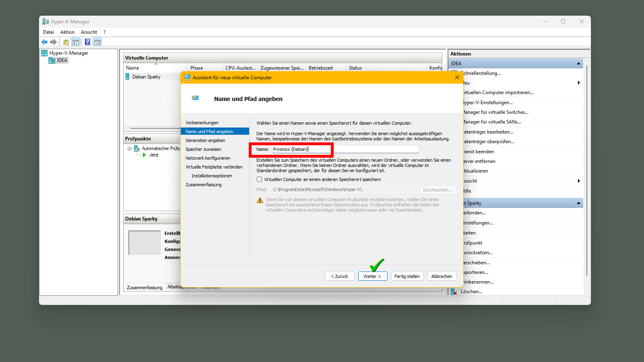The height and width of the screenshot is (362, 644).
Task: Collapse the Sparky actions section
Action: [578, 203]
